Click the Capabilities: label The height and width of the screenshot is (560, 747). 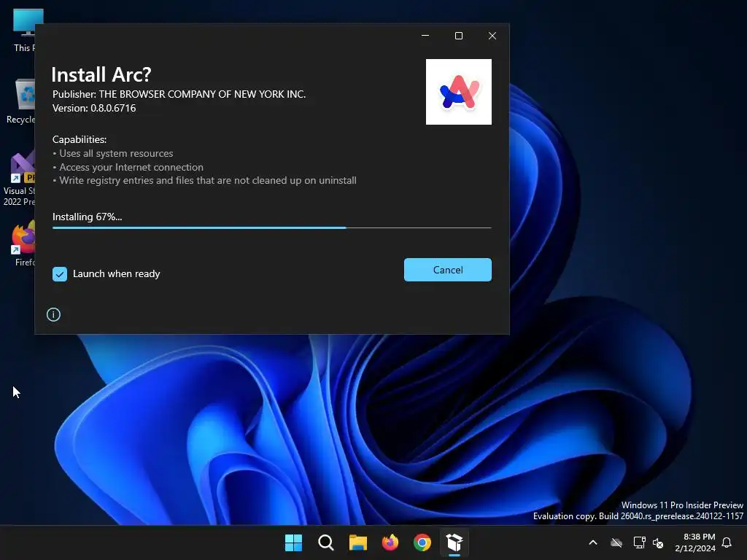[x=80, y=139]
